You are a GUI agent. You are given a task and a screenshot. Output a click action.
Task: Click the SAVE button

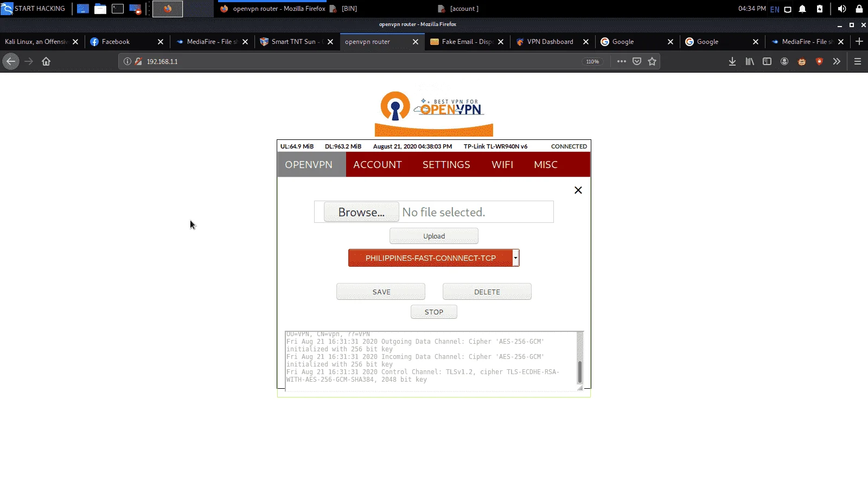click(381, 292)
